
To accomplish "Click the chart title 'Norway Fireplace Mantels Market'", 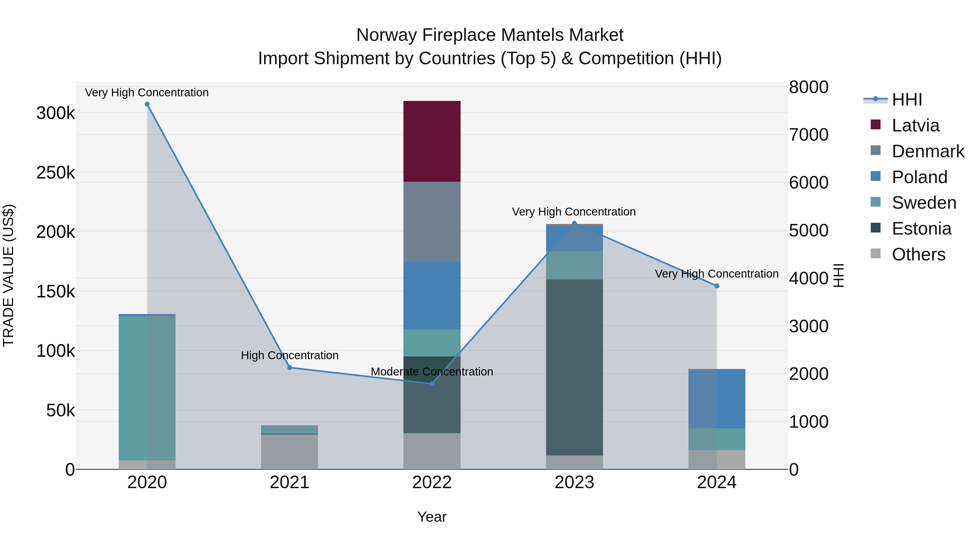I will click(x=490, y=35).
